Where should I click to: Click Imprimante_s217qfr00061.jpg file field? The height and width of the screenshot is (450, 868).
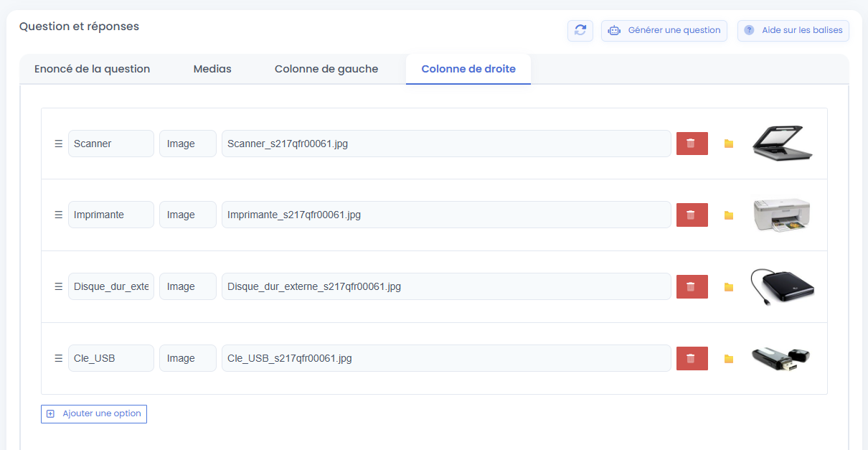[446, 215]
